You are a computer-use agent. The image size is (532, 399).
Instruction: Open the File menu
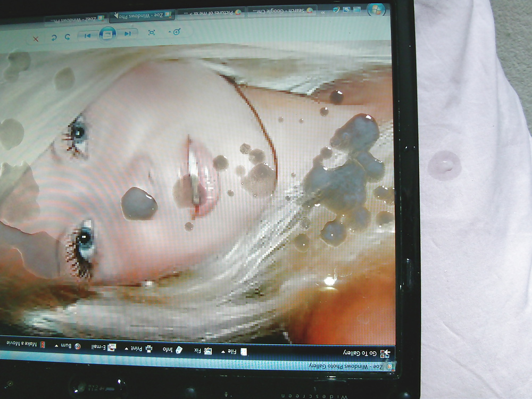point(235,352)
